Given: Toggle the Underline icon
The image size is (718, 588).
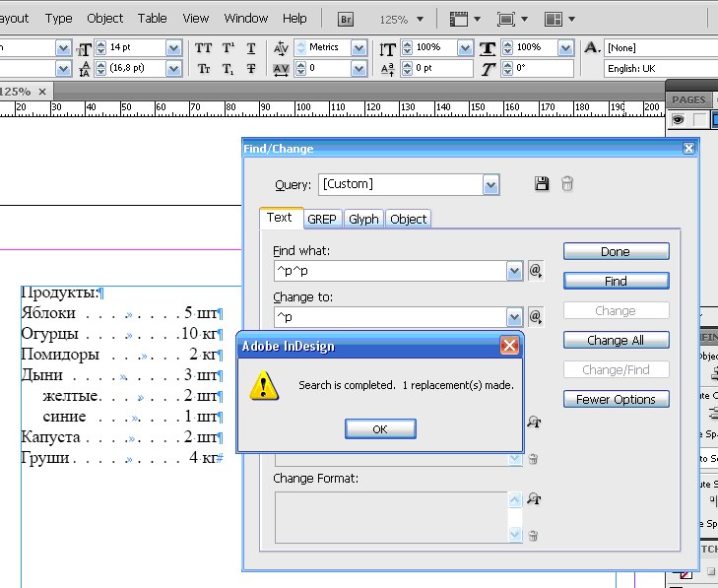Looking at the screenshot, I should [x=251, y=48].
